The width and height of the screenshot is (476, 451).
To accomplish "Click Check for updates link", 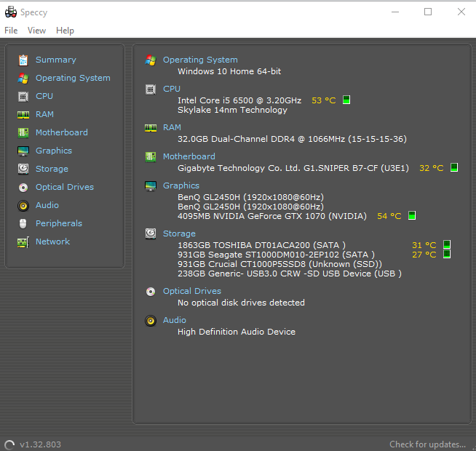I will click(x=427, y=444).
